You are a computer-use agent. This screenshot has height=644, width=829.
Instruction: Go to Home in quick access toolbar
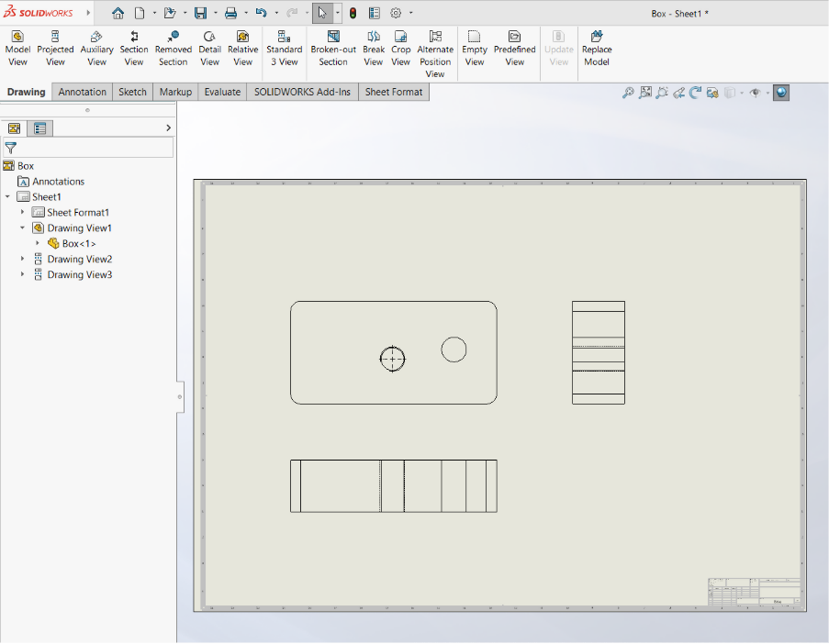118,13
